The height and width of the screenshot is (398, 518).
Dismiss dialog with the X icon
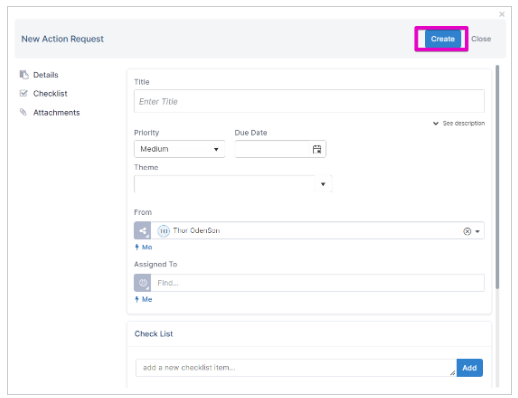coord(502,14)
